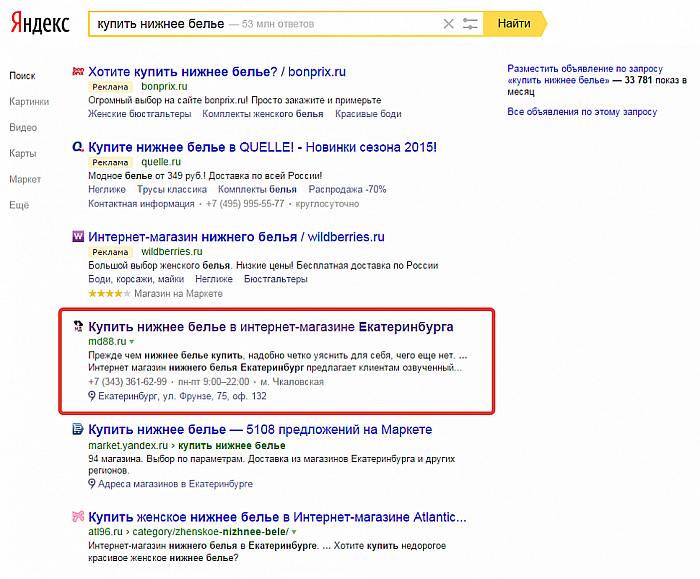Open Atlantic женское нижнее белье result
This screenshot has width=700, height=579.
(277, 517)
